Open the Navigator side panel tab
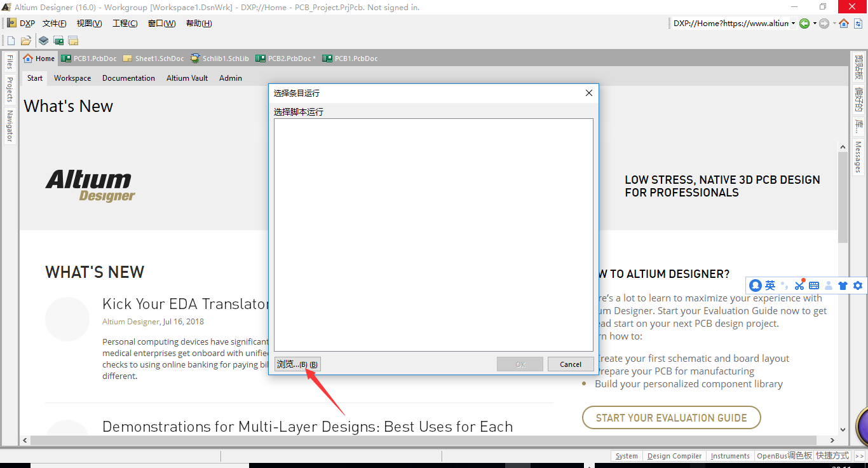The width and height of the screenshot is (868, 468). (x=10, y=125)
